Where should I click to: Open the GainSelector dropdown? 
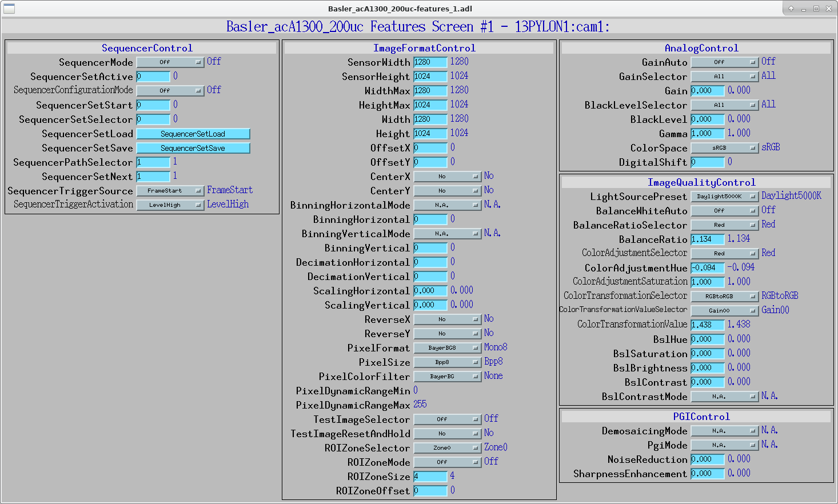(x=725, y=76)
